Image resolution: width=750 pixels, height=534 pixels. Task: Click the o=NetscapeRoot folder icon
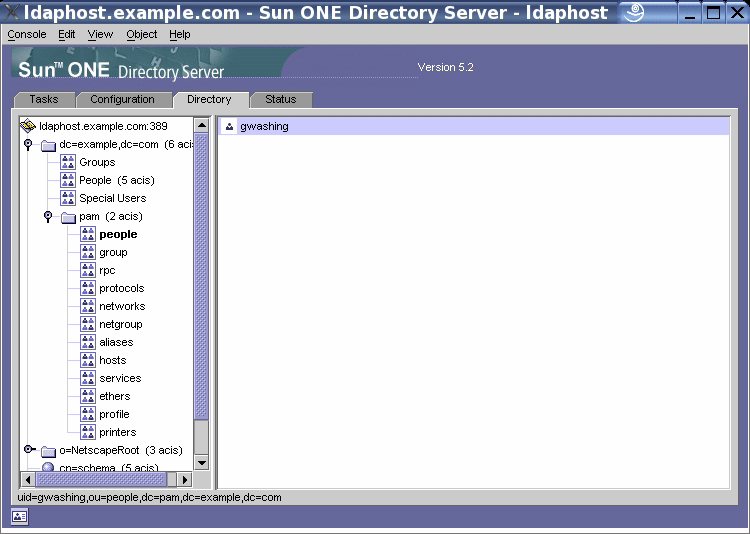48,451
